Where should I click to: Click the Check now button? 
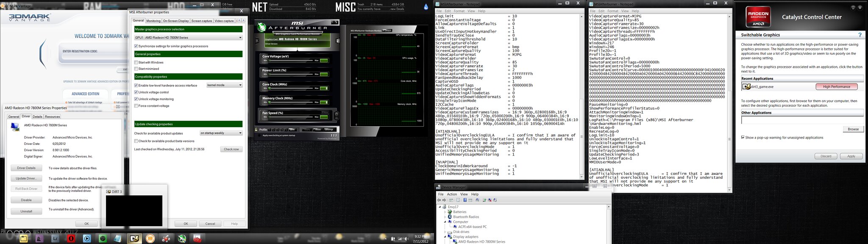pos(231,149)
